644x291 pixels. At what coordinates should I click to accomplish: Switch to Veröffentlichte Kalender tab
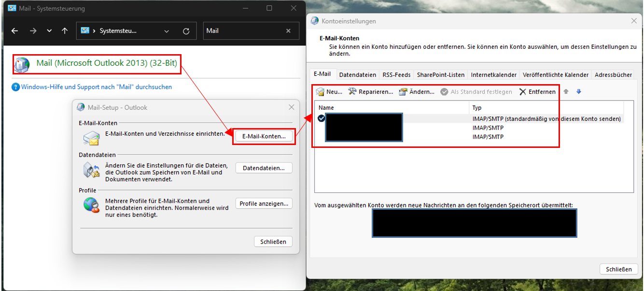556,75
